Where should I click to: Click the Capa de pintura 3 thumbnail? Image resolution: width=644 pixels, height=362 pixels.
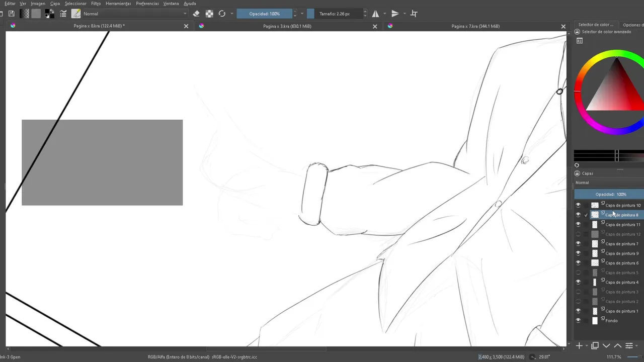click(x=595, y=292)
